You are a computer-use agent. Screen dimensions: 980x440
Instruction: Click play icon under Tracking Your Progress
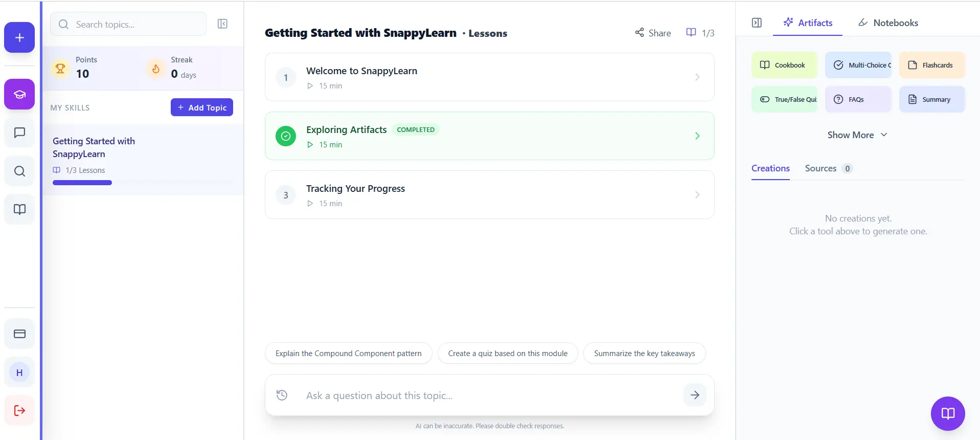point(310,204)
